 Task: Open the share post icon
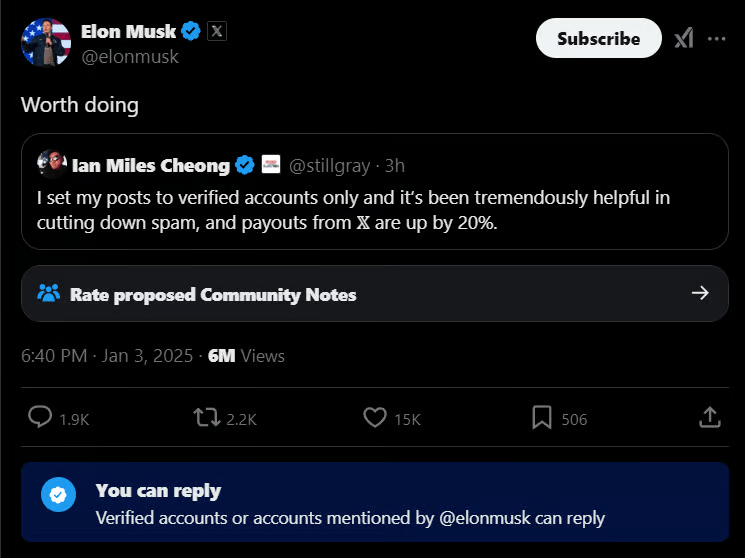coord(708,417)
